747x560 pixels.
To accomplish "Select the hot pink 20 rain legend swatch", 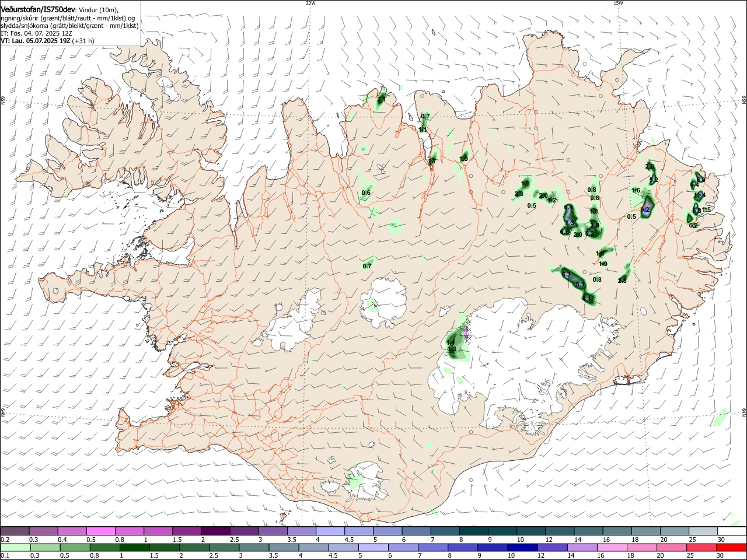I will tap(671, 547).
